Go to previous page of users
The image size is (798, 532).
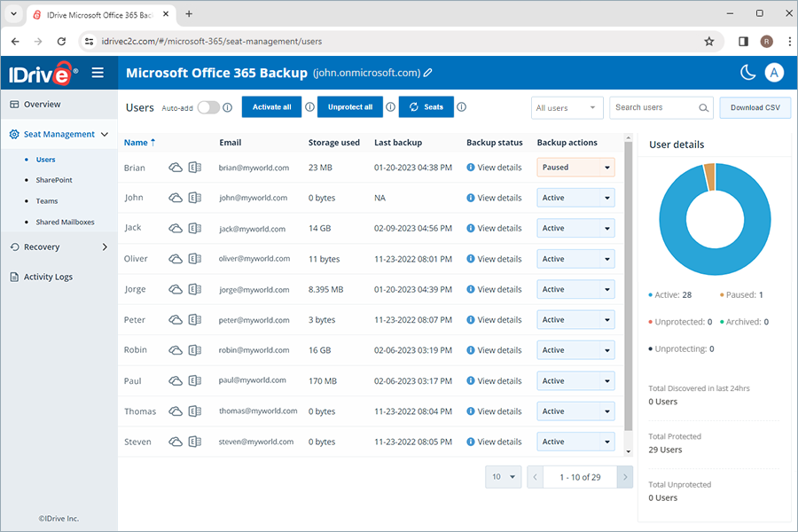535,477
